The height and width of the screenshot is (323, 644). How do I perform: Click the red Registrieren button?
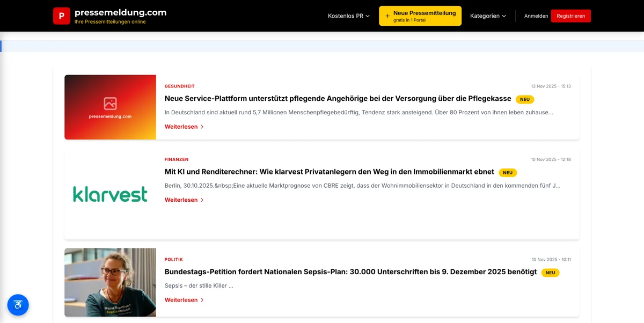click(571, 16)
